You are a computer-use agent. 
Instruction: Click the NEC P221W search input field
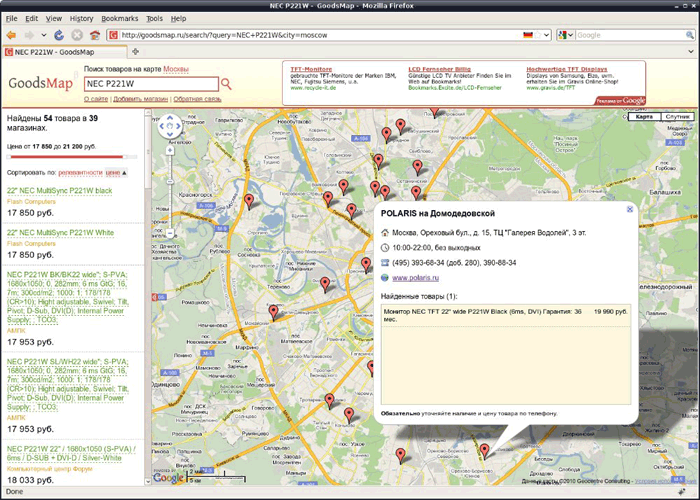click(150, 85)
